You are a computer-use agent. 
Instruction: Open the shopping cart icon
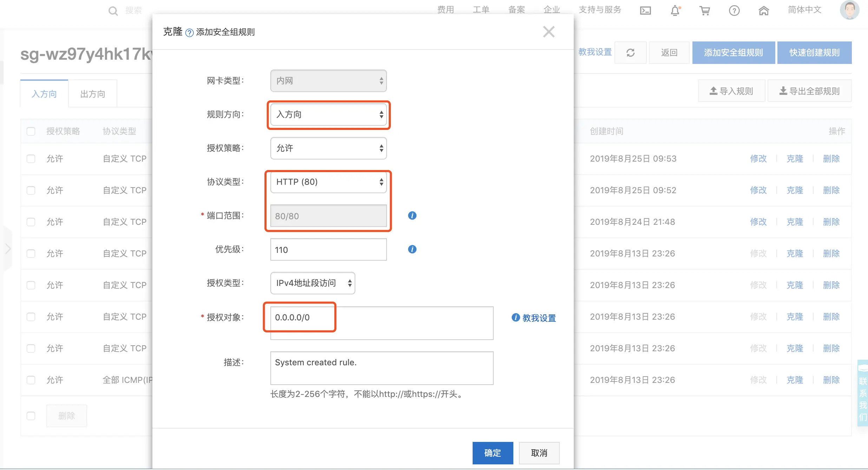(704, 11)
